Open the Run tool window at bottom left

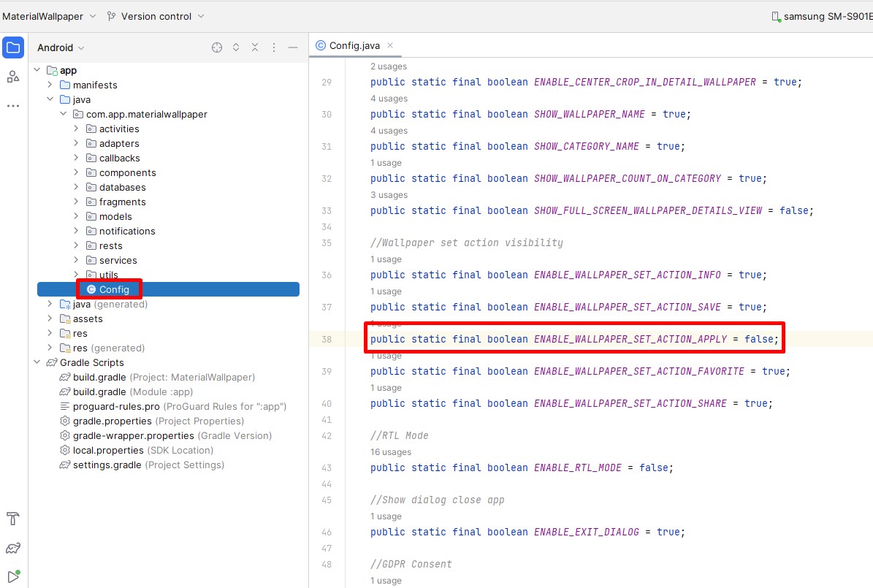pyautogui.click(x=13, y=576)
